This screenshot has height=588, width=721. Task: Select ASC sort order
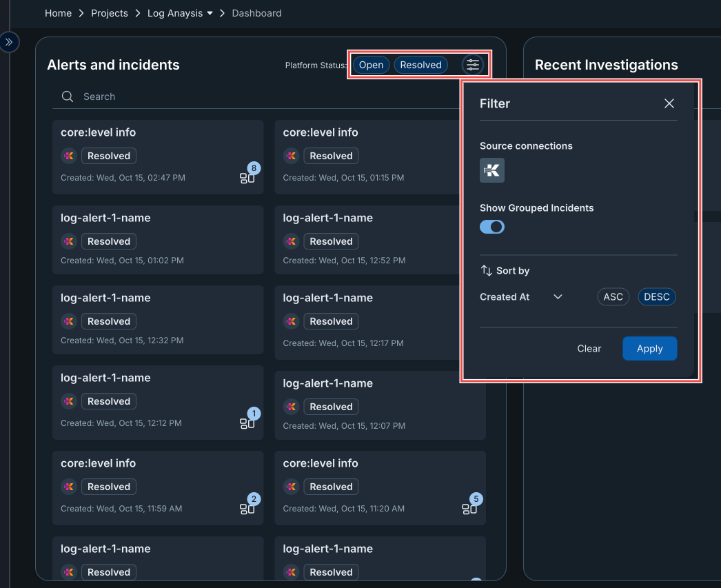(x=613, y=297)
